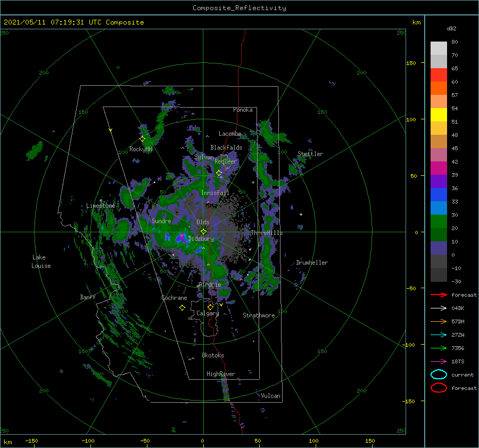Click the cyan 27ZW arrow icon
479x448 pixels.
(439, 335)
